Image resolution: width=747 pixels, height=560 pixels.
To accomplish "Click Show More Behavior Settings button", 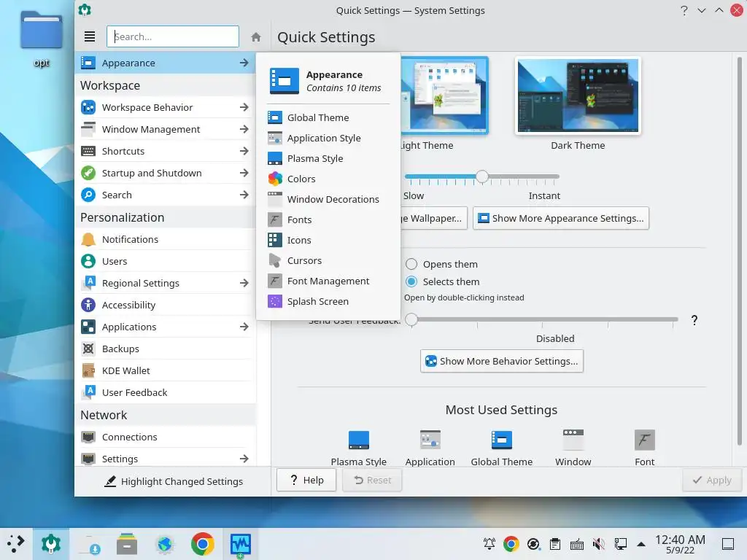I will click(502, 362).
